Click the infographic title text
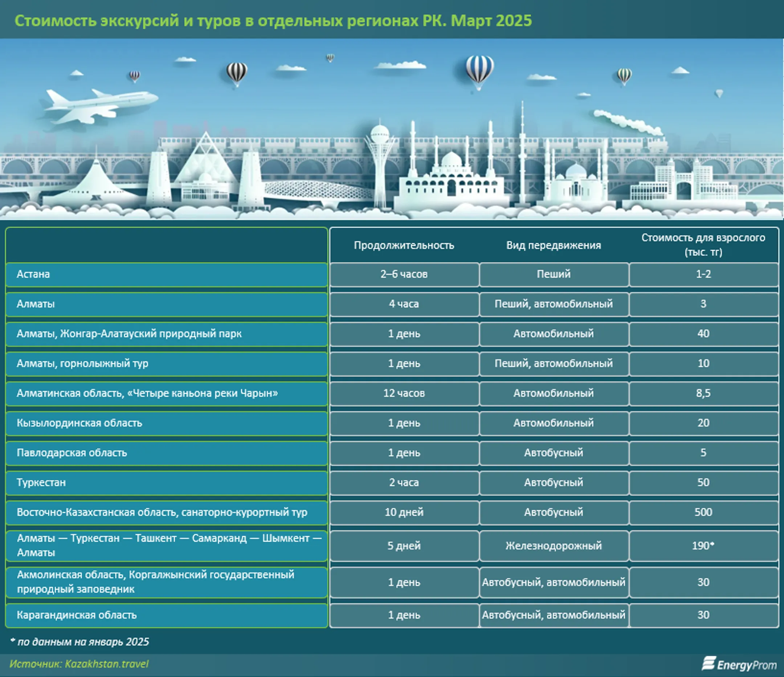Viewport: 784px width, 677px height. pos(273,20)
